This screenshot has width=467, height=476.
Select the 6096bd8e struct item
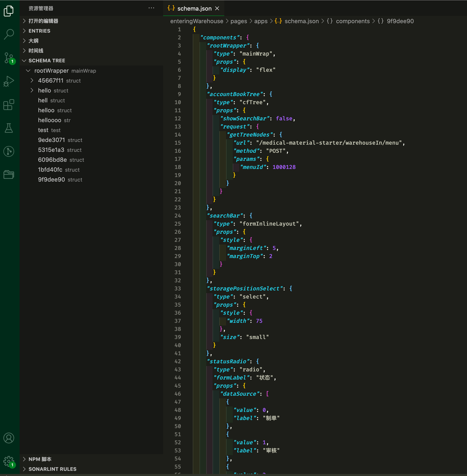(x=91, y=160)
